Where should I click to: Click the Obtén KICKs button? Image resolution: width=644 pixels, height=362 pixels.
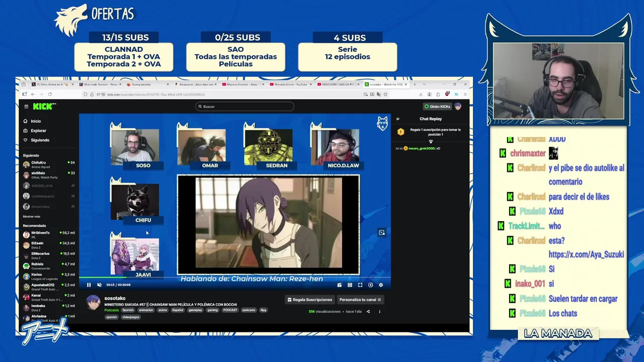[x=437, y=107]
